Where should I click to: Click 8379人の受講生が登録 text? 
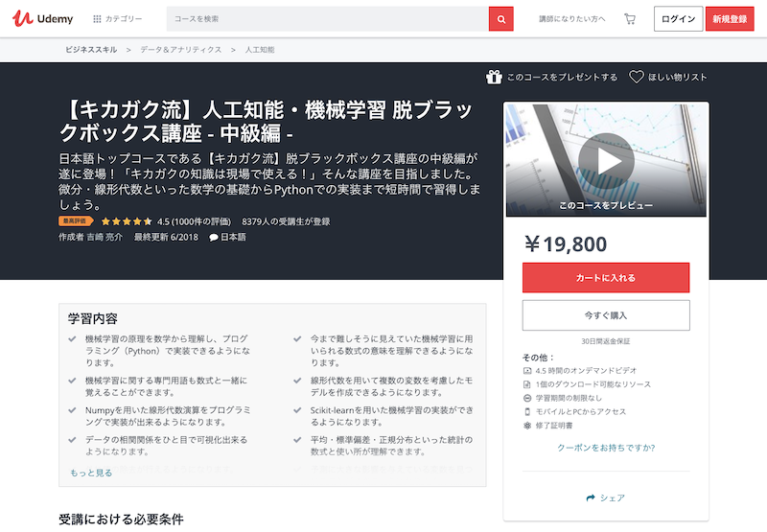click(x=286, y=221)
